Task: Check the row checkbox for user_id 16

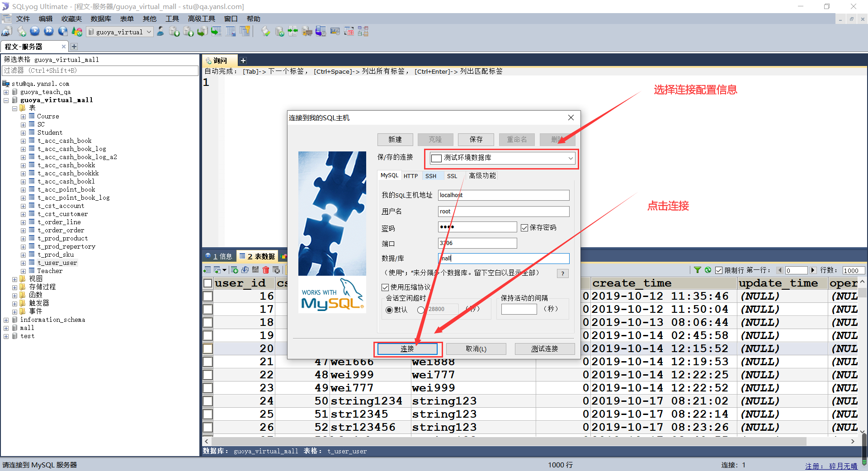Action: pyautogui.click(x=208, y=296)
